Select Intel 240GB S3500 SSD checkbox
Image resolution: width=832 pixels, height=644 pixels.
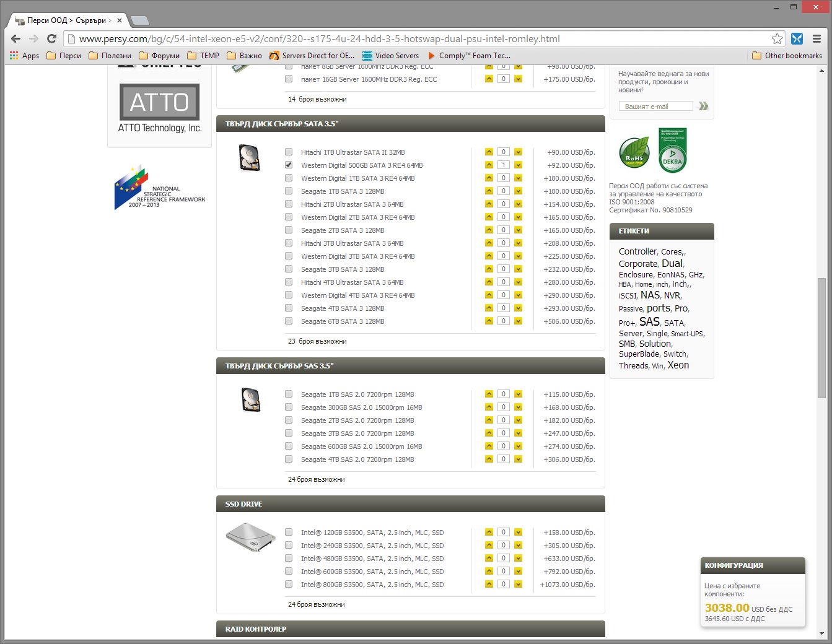point(289,545)
